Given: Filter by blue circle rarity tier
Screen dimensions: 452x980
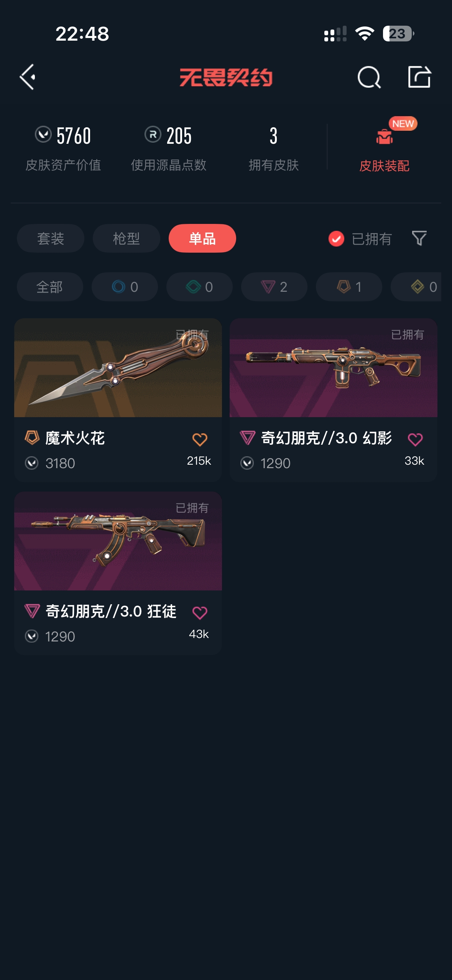Looking at the screenshot, I should pos(125,287).
